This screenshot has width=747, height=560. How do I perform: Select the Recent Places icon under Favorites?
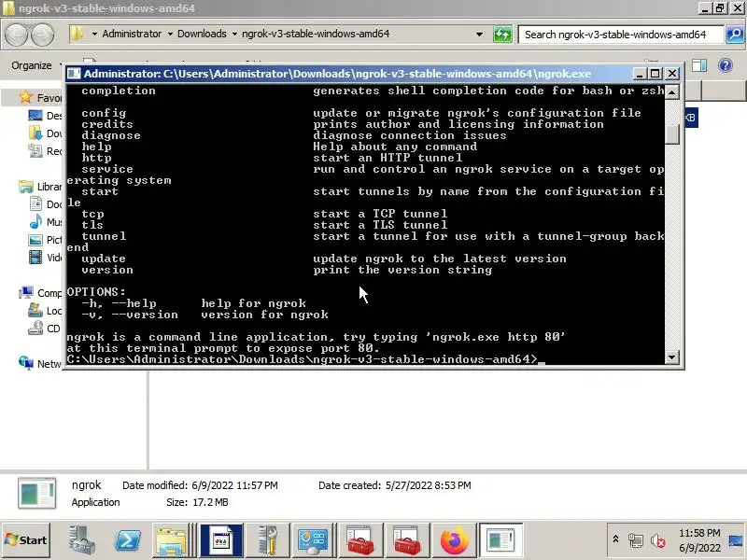coord(35,151)
